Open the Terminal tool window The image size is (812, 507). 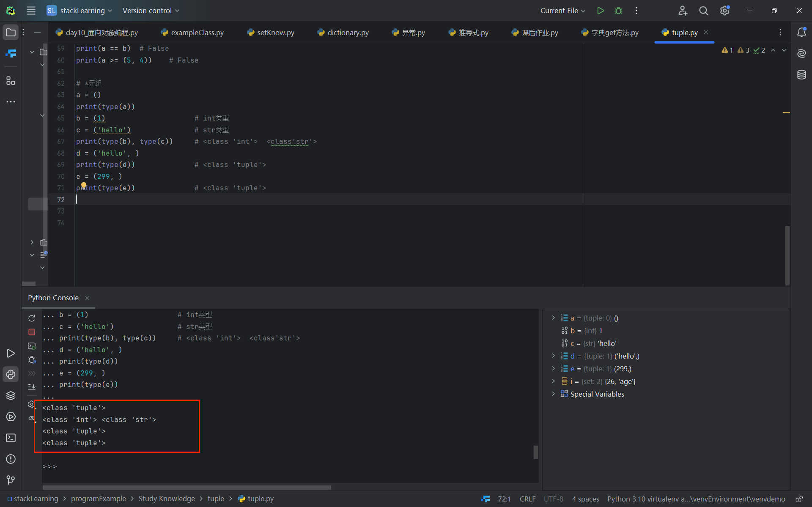11,438
